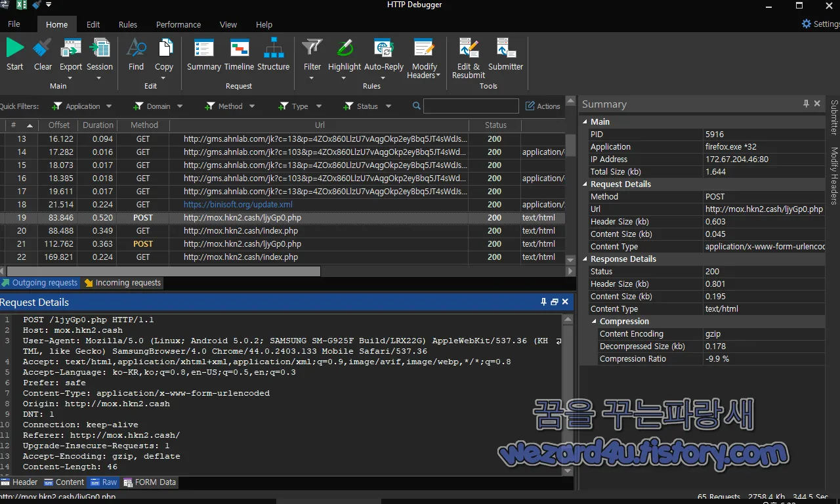Image resolution: width=840 pixels, height=504 pixels.
Task: Click the Excel icon in title bar
Action: click(x=21, y=5)
